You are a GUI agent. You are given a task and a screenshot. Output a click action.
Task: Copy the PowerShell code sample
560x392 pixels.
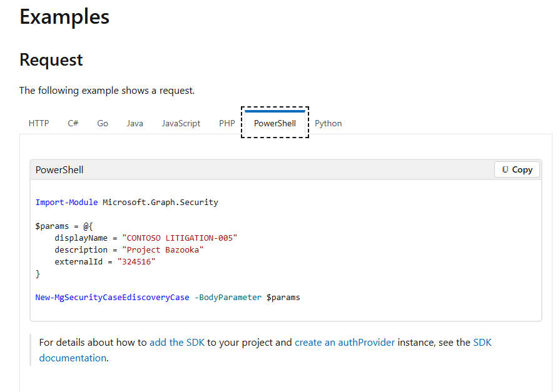point(517,169)
